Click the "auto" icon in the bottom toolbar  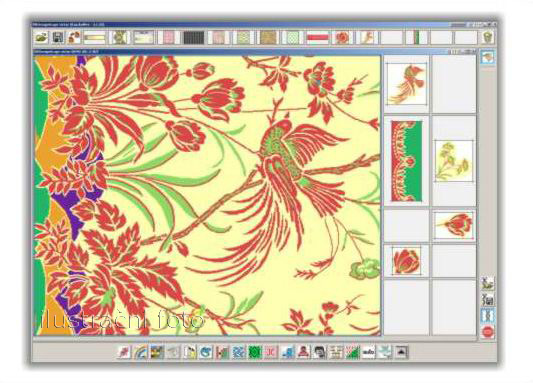(368, 352)
